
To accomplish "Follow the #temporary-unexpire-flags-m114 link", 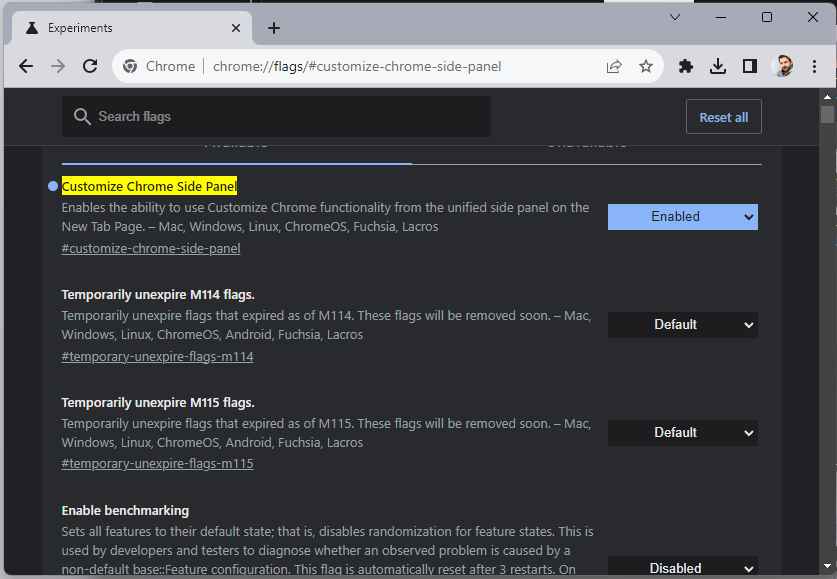I will click(157, 356).
